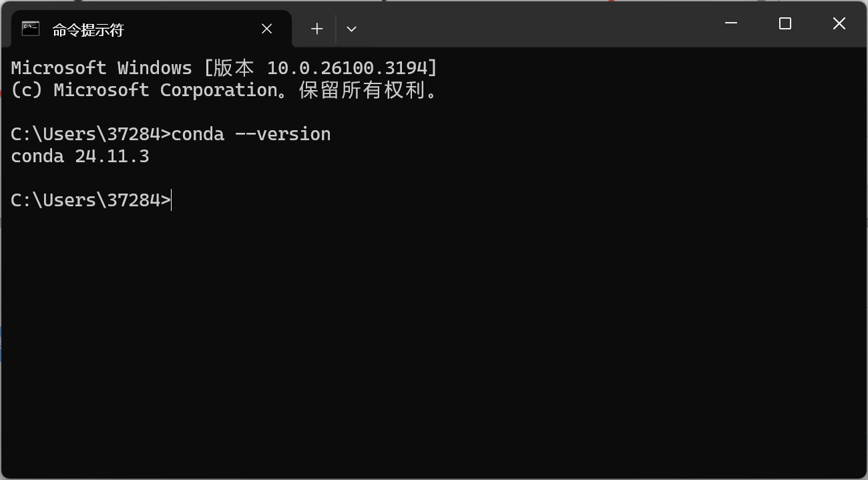Click the 'Microsoft Windows' text on the first line
This screenshot has width=868, height=480.
click(101, 68)
